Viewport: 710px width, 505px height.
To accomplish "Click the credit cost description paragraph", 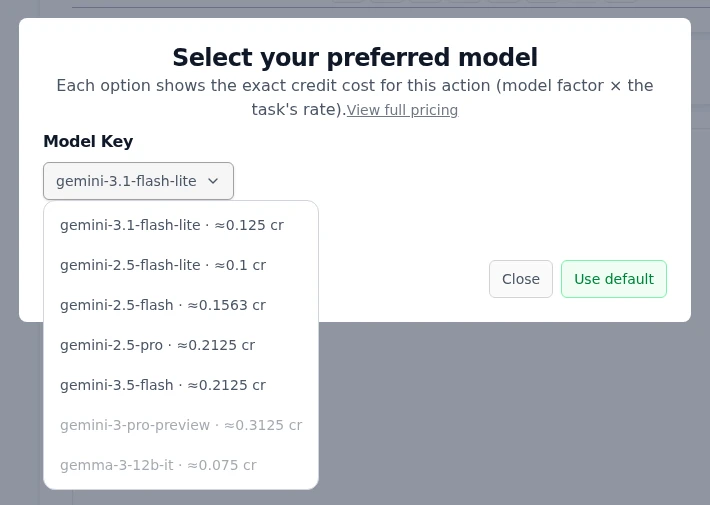I will [x=355, y=97].
